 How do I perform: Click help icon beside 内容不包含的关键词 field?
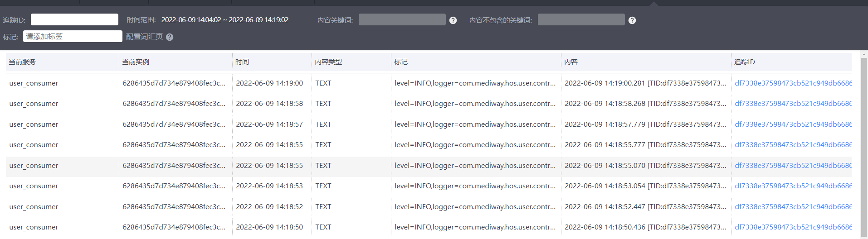tap(632, 20)
